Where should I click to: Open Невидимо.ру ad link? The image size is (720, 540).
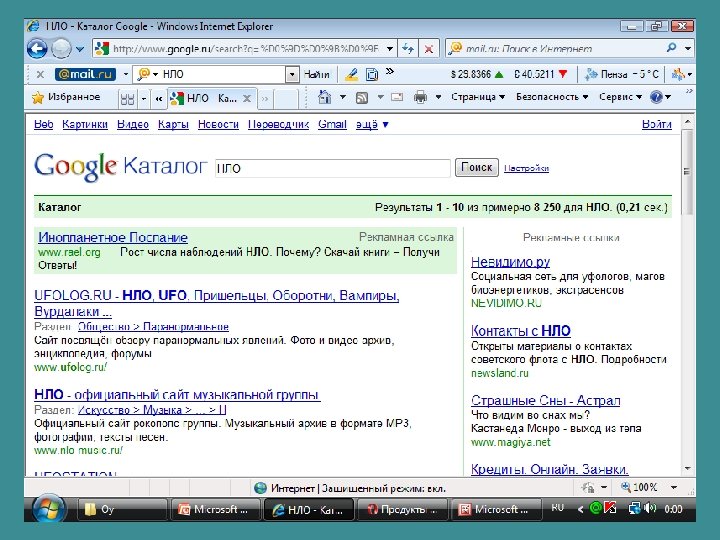coord(511,262)
